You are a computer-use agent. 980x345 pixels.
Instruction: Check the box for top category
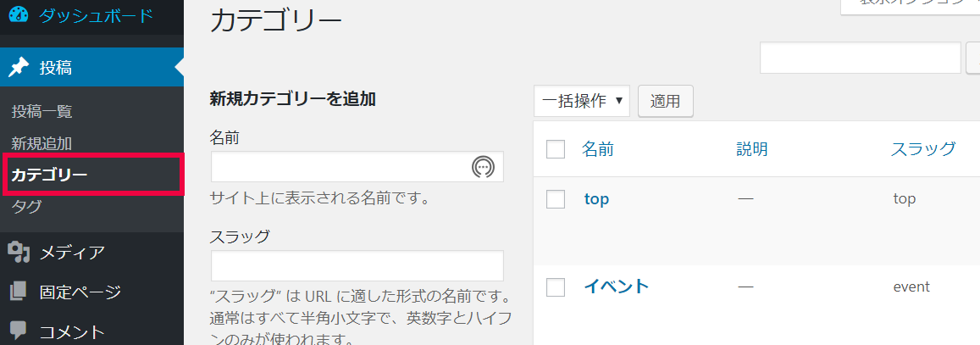(x=556, y=199)
